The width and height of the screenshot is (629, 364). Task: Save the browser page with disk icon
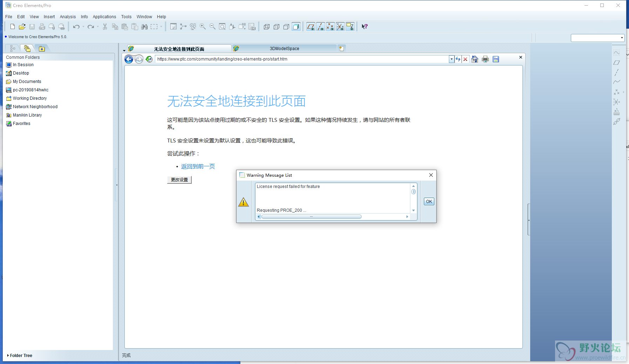(495, 59)
